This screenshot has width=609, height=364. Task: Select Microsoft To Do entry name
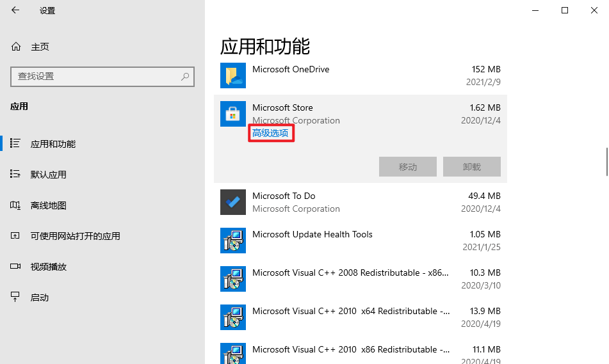click(x=284, y=196)
